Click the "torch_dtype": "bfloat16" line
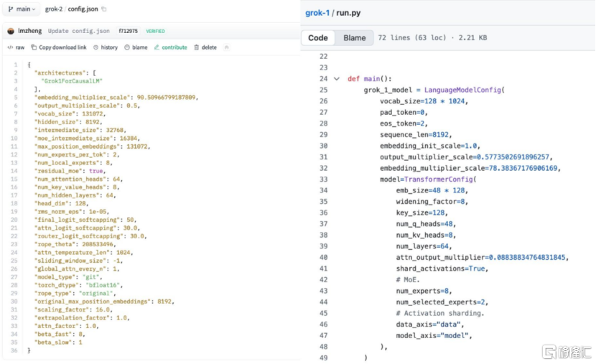Viewport: 596px width, 364px height. click(x=78, y=285)
